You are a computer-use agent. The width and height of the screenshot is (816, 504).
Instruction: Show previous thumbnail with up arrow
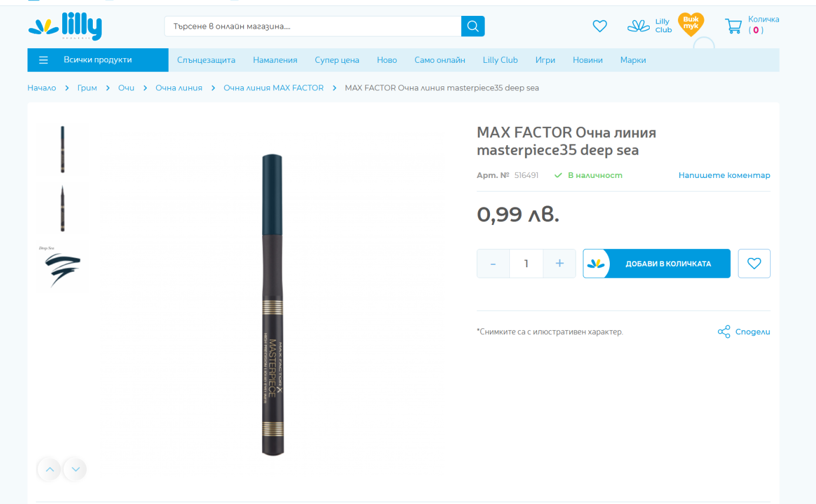(50, 469)
